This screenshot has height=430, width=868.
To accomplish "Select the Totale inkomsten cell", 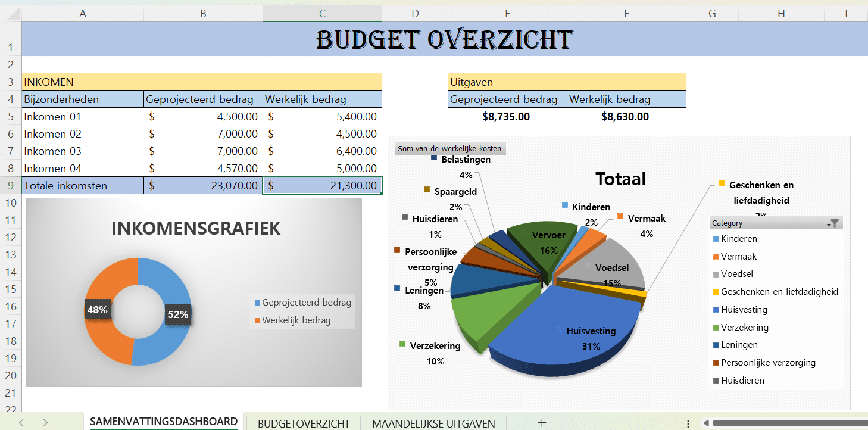I will pos(82,185).
